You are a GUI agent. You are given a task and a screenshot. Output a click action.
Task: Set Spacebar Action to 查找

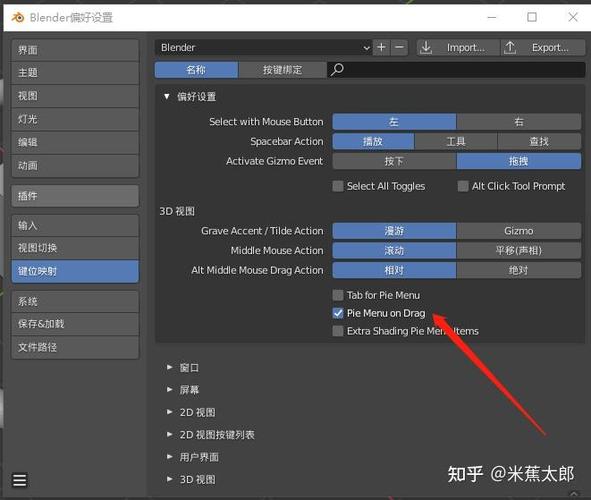pos(539,141)
